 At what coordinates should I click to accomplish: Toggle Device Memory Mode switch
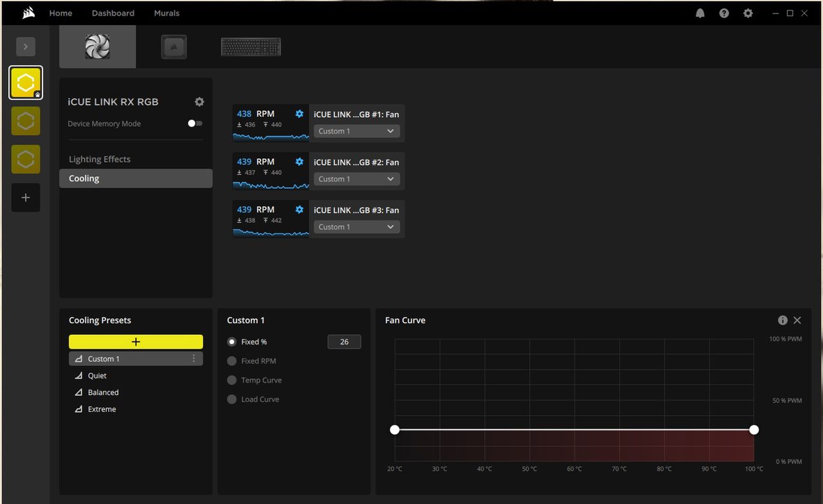coord(195,123)
